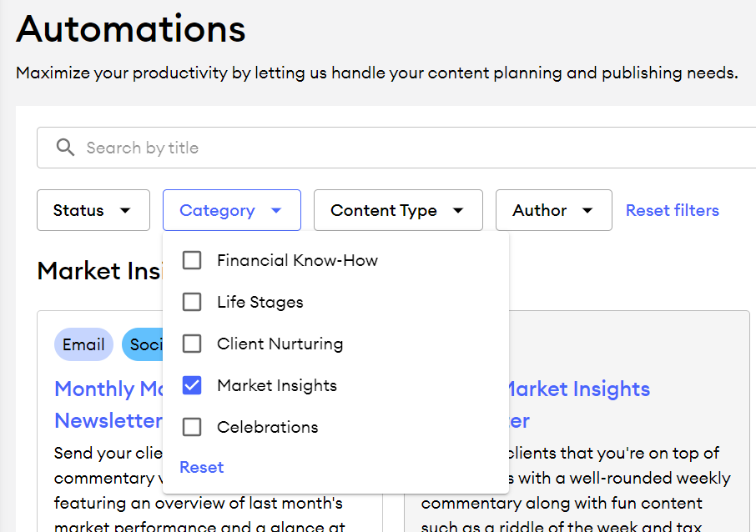756x532 pixels.
Task: Click Reset inside the Category dropdown
Action: click(x=201, y=467)
